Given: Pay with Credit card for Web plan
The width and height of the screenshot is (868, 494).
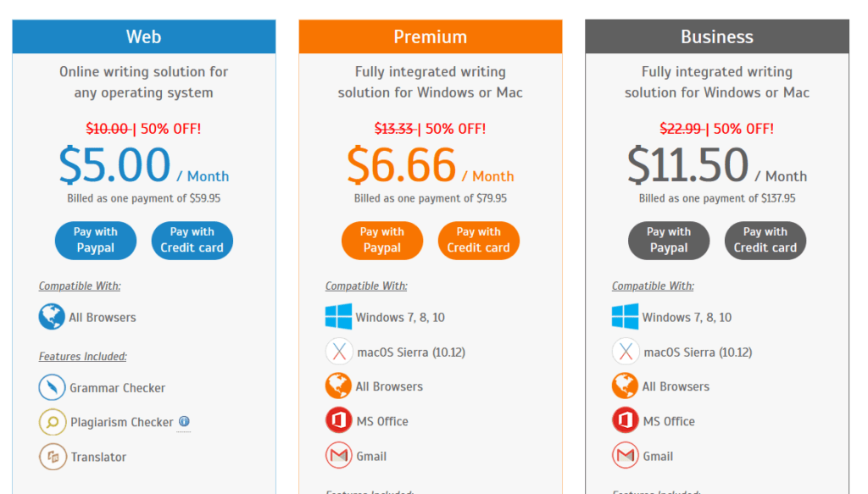Looking at the screenshot, I should (192, 240).
